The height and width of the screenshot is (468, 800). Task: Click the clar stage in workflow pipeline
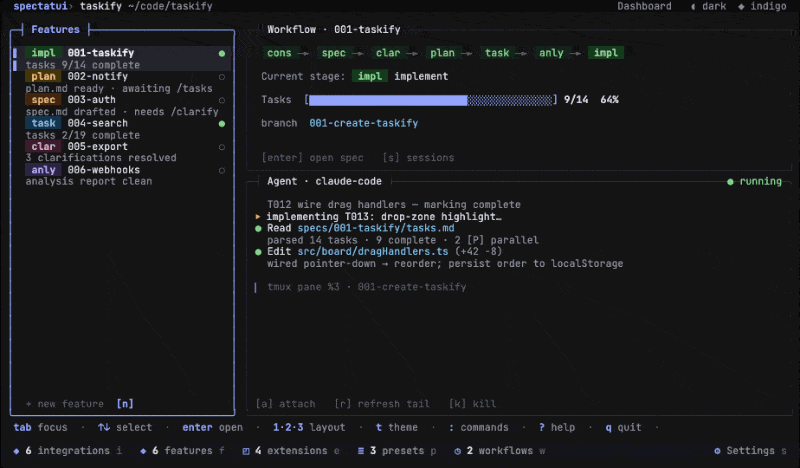388,53
